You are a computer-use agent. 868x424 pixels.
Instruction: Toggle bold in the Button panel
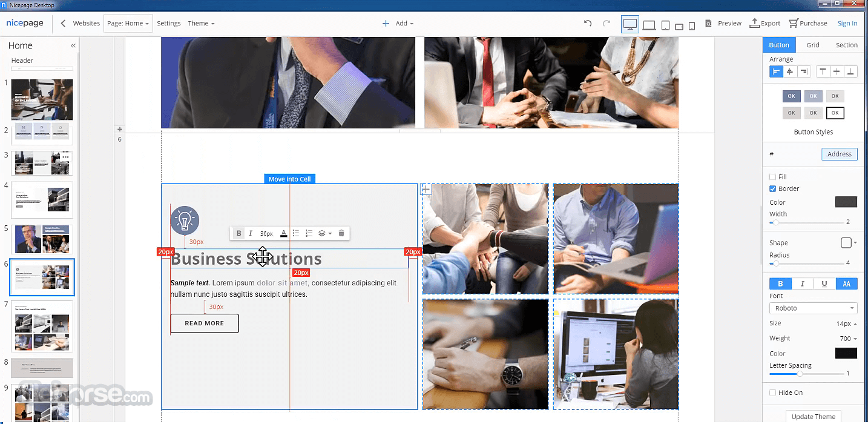tap(780, 283)
